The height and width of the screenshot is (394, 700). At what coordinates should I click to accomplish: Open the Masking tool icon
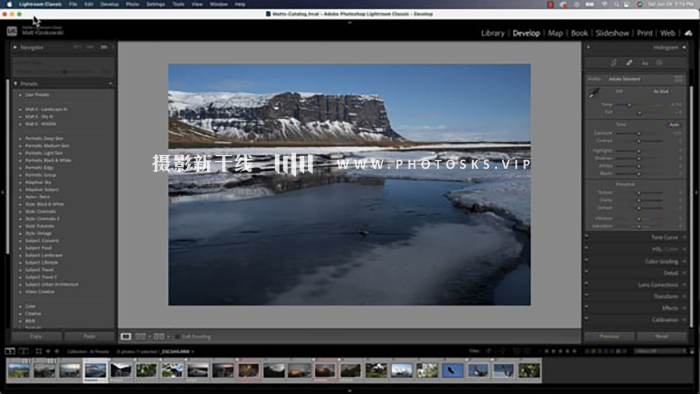(659, 63)
